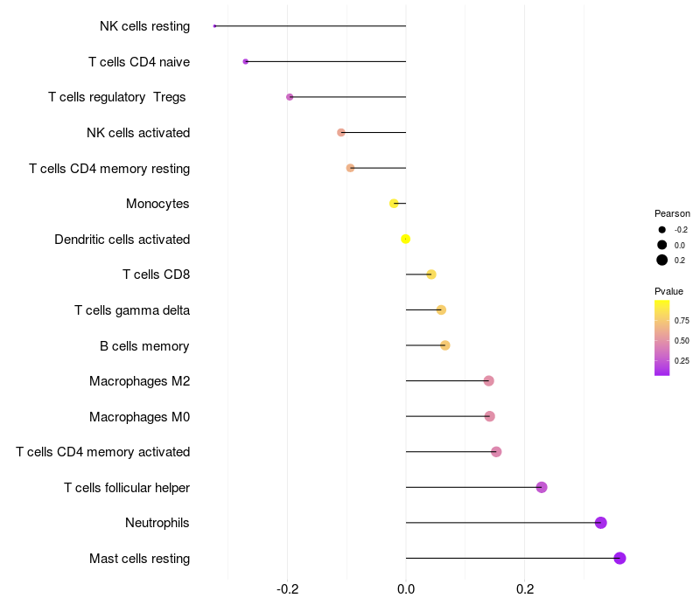This screenshot has height=612, width=700.
Task: Click the NK cells activated dot
Action: click(340, 133)
